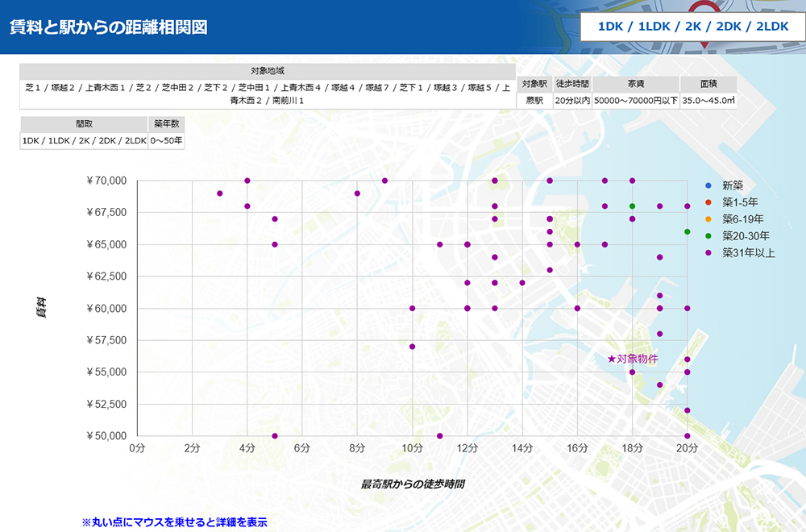Click the blue 新築 legend dot
The width and height of the screenshot is (806, 532).
coord(708,186)
